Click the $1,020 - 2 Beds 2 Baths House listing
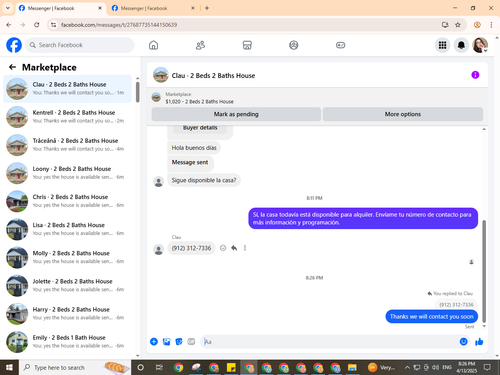 click(x=199, y=102)
